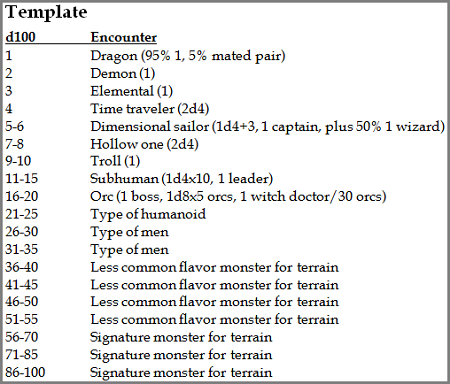This screenshot has height=384, width=450.
Task: Click the Subhuman 1 leader entry
Action: pyautogui.click(x=182, y=179)
